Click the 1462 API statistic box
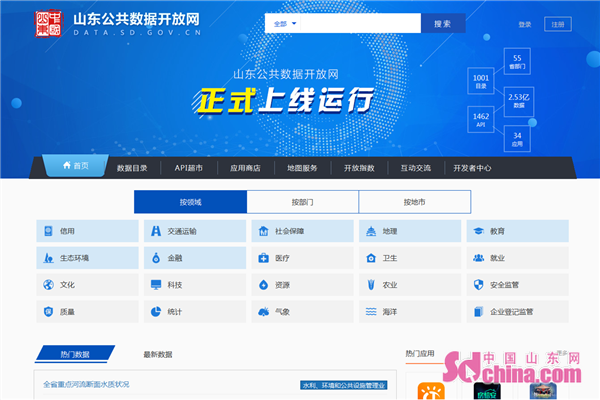The height and width of the screenshot is (400, 600). (x=481, y=119)
